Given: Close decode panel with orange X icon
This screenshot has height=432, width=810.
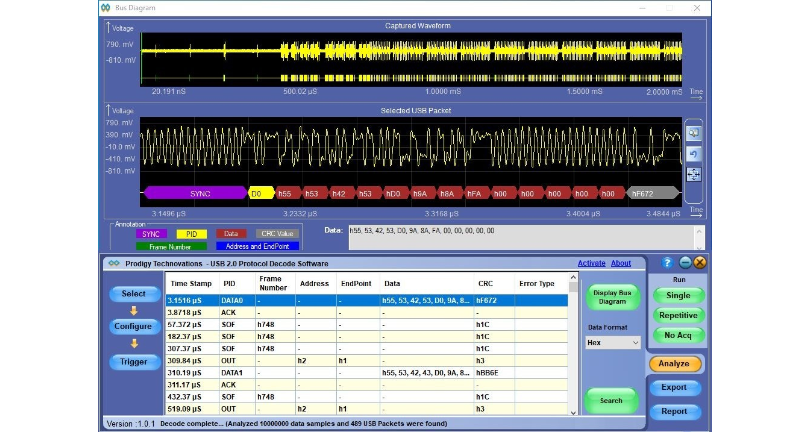Looking at the screenshot, I should pyautogui.click(x=699, y=263).
